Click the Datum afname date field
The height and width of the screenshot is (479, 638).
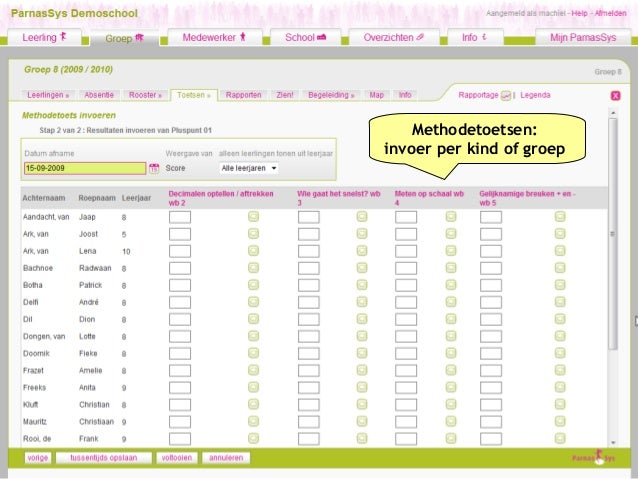85,168
